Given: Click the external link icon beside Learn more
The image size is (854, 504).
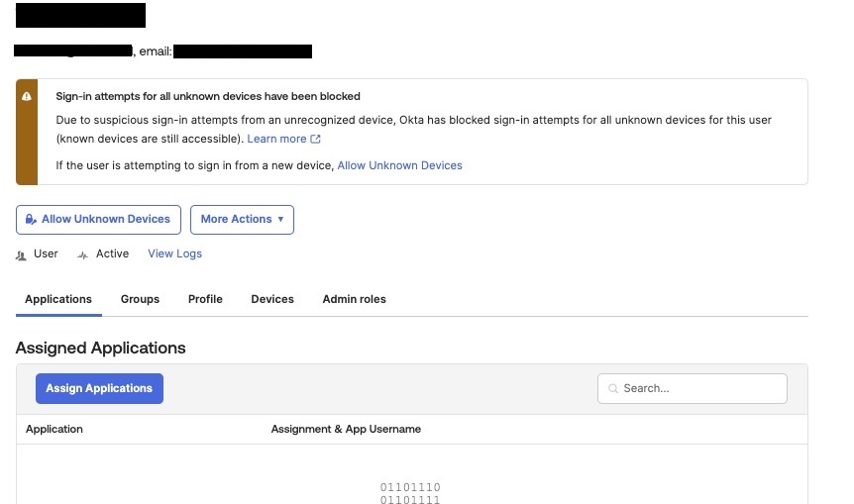Looking at the screenshot, I should point(316,140).
